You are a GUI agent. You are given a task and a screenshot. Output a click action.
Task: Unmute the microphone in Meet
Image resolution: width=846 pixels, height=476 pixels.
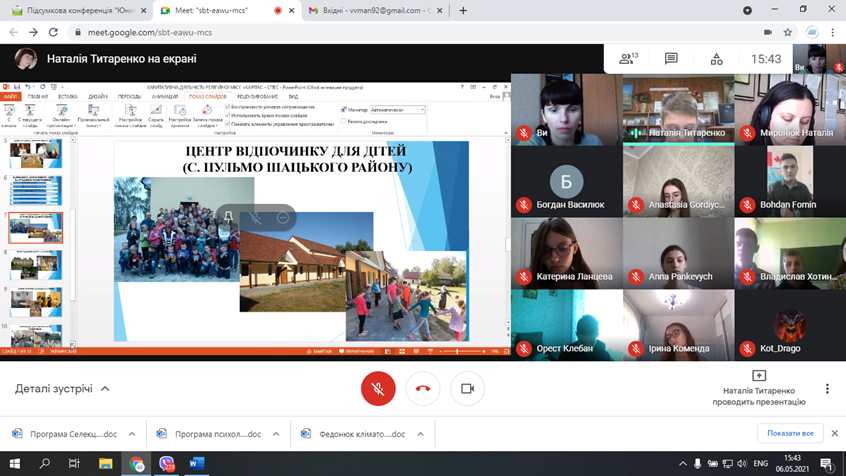[378, 388]
